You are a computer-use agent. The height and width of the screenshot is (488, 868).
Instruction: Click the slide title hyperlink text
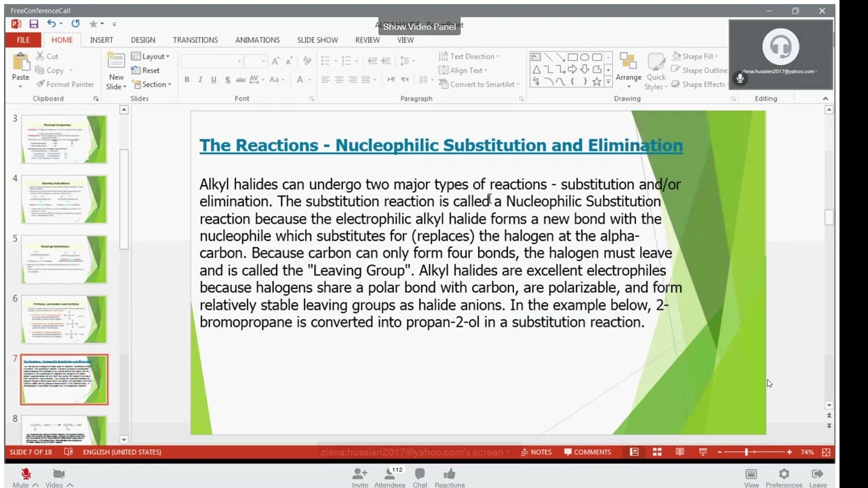[x=441, y=145]
